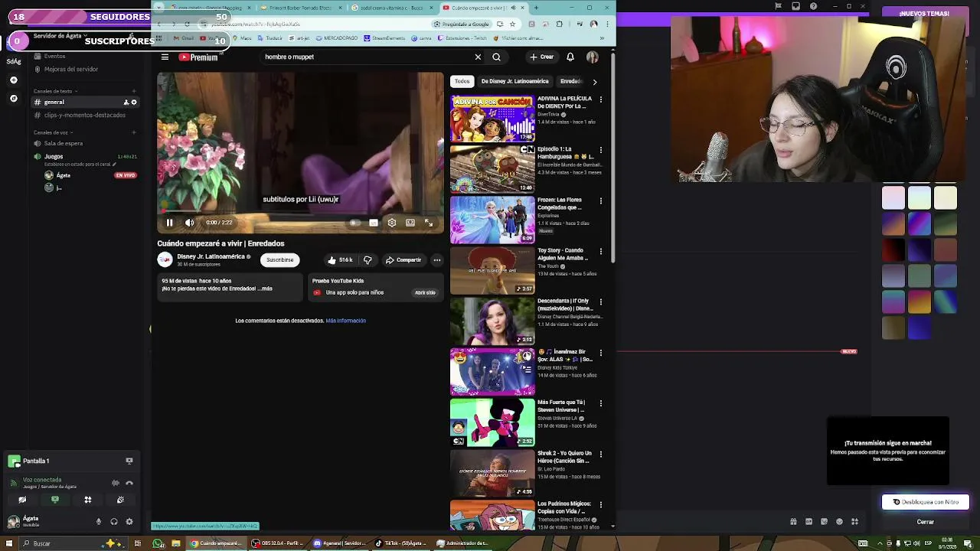The height and width of the screenshot is (551, 980).
Task: Clear the YouTube search text
Action: click(478, 57)
